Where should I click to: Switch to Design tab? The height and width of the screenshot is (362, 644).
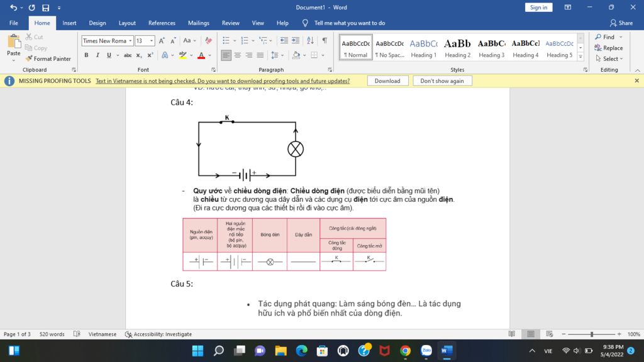(x=97, y=23)
